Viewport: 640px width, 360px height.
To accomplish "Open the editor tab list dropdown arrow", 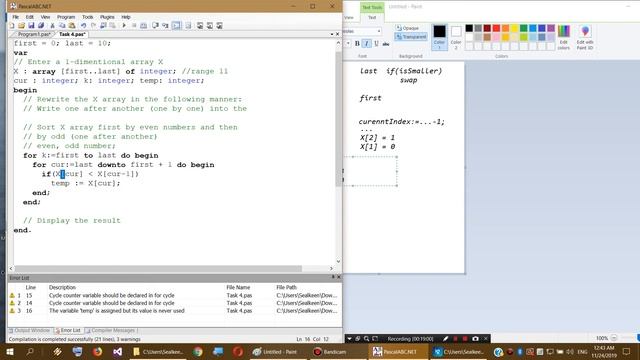I will pos(332,34).
